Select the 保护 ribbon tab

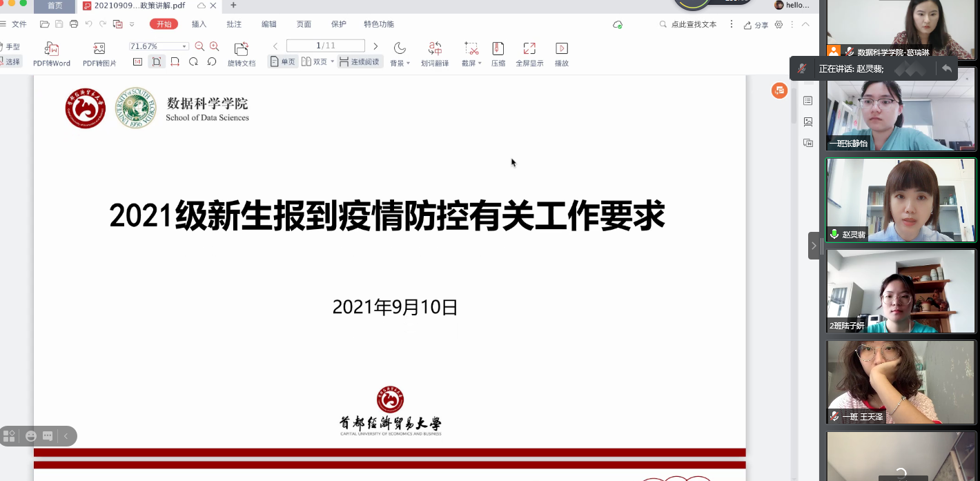tap(338, 24)
